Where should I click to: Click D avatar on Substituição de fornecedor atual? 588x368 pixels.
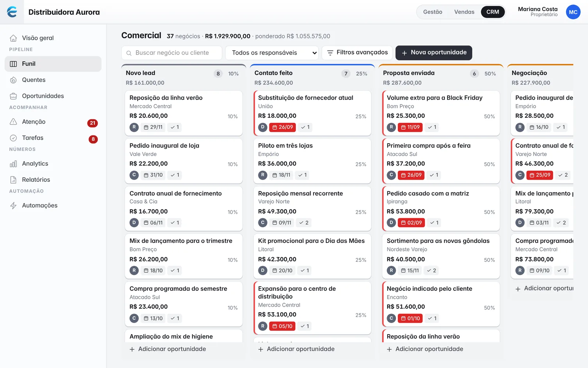[263, 127]
